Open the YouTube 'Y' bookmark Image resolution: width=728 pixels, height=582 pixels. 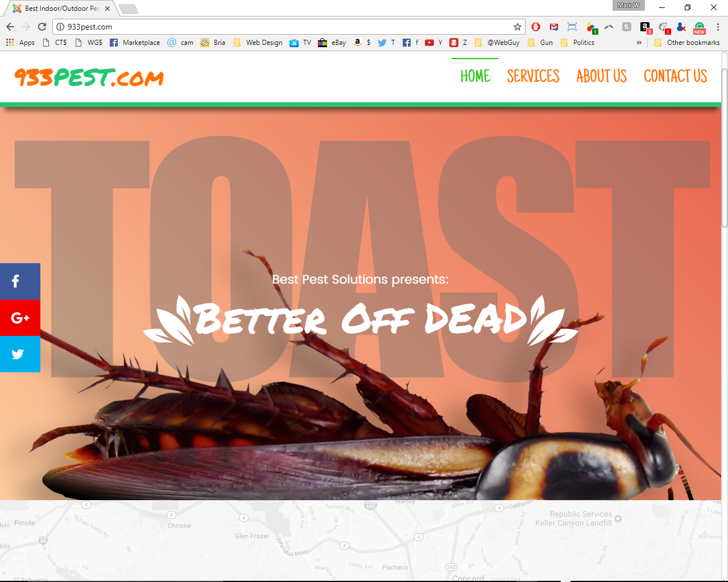point(434,43)
